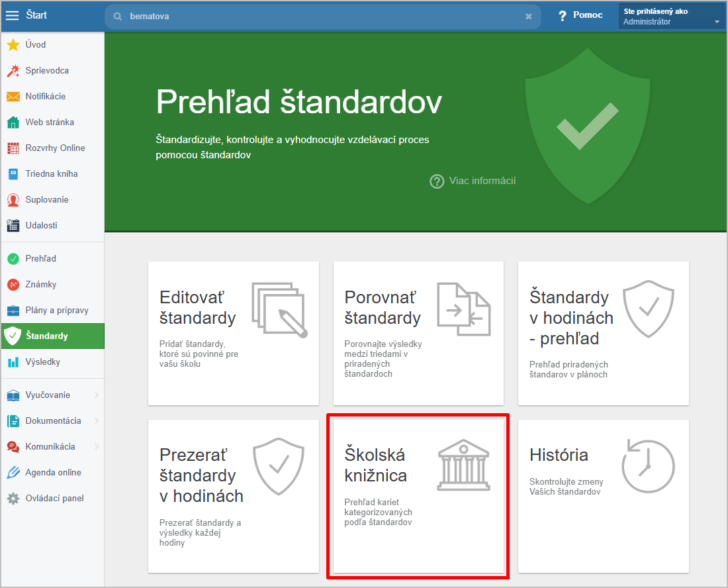The height and width of the screenshot is (588, 728).
Task: Click the magic wand icon for Sprievodca
Action: pyautogui.click(x=13, y=71)
